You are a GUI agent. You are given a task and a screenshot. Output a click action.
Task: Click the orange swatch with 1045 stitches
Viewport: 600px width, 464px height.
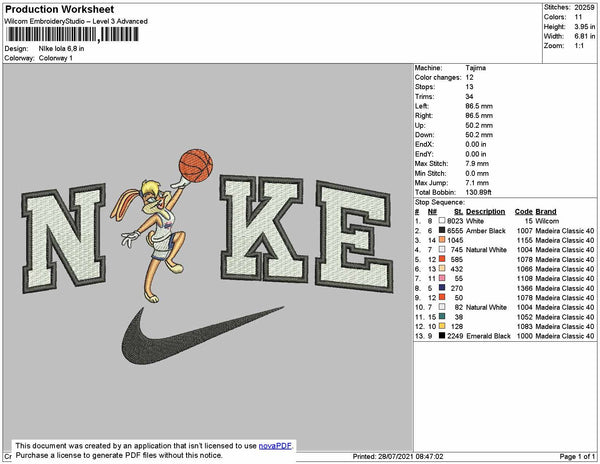pyautogui.click(x=442, y=240)
